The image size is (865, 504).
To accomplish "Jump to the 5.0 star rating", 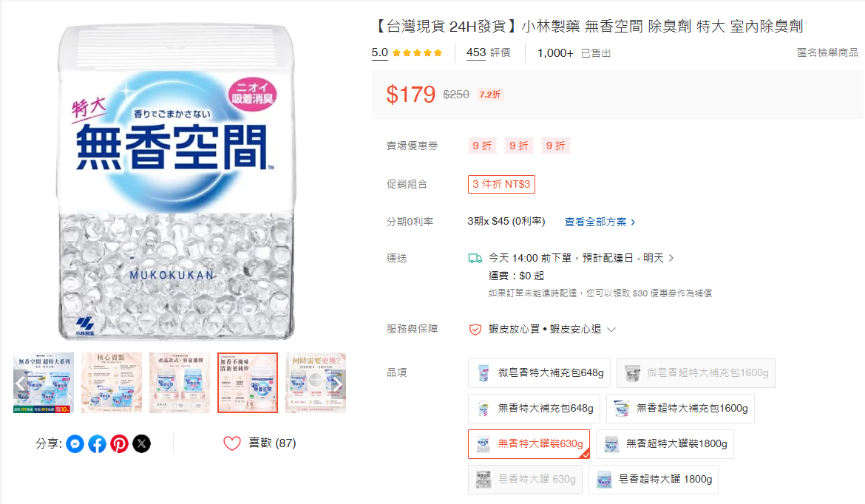I will click(407, 53).
